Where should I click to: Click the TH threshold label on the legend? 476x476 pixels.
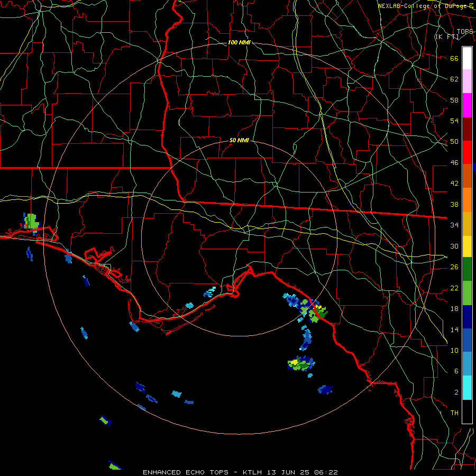coord(454,413)
